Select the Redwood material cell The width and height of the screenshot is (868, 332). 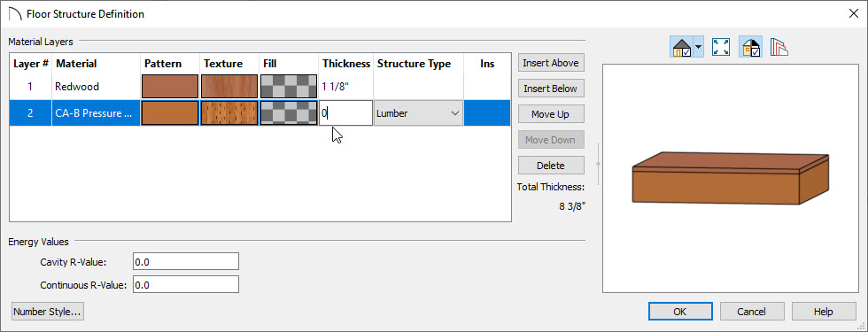click(96, 87)
